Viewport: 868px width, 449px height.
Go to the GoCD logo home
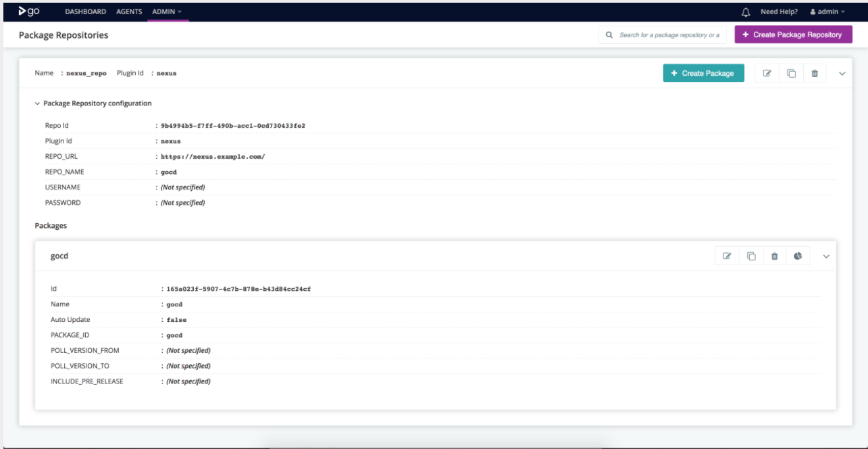click(x=28, y=11)
